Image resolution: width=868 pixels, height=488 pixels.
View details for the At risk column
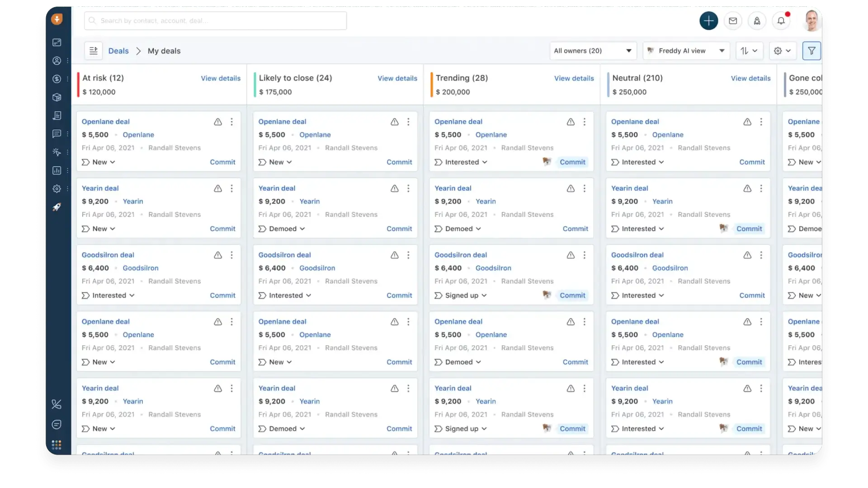[220, 78]
